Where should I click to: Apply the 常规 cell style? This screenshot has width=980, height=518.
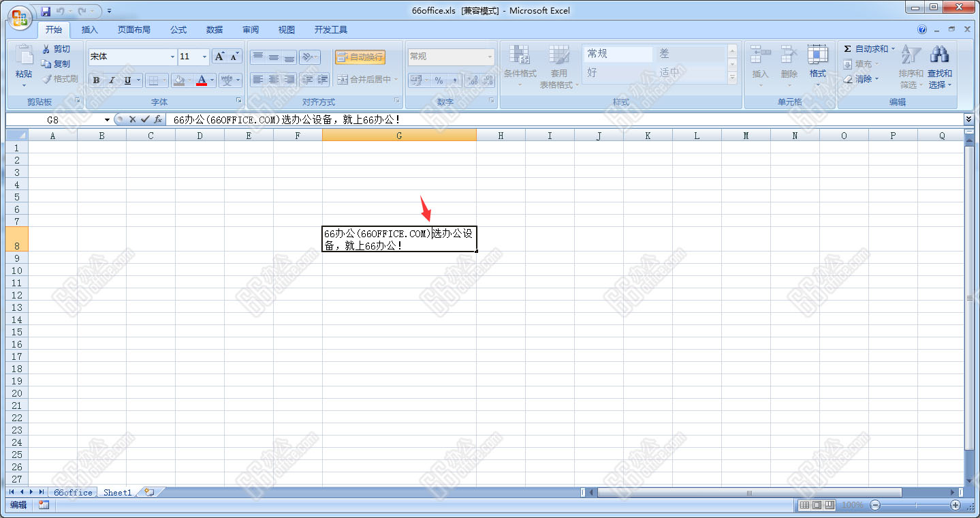coord(618,54)
